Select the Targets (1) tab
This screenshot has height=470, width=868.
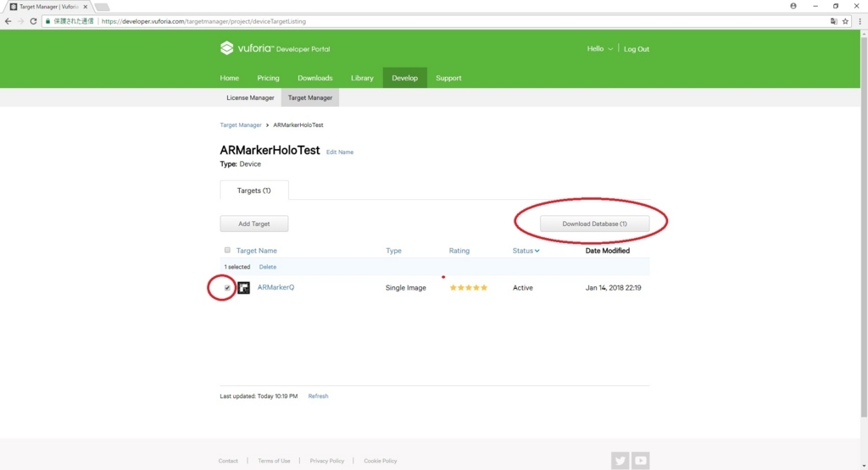click(x=254, y=191)
